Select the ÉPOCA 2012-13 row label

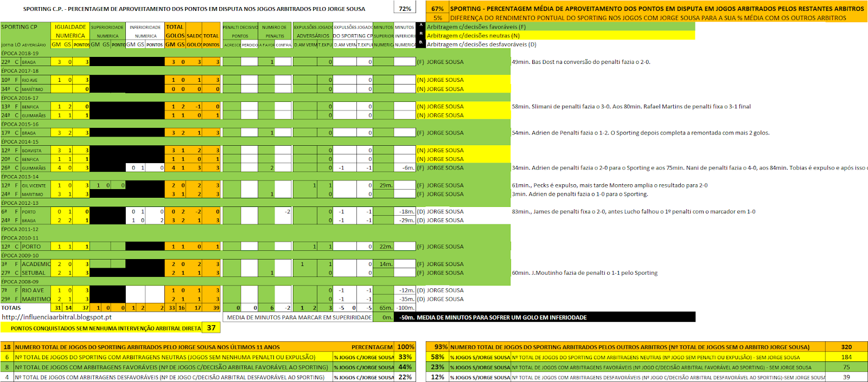pos(20,203)
